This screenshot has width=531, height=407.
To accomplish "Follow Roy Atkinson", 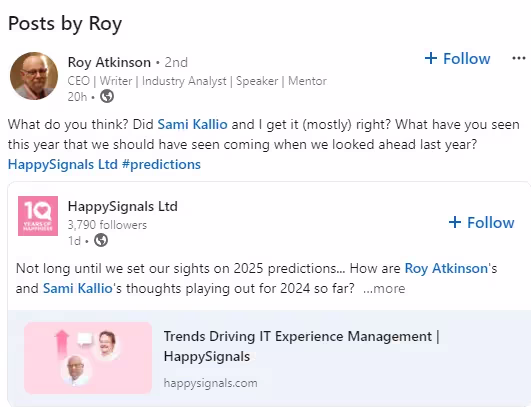I will click(458, 59).
